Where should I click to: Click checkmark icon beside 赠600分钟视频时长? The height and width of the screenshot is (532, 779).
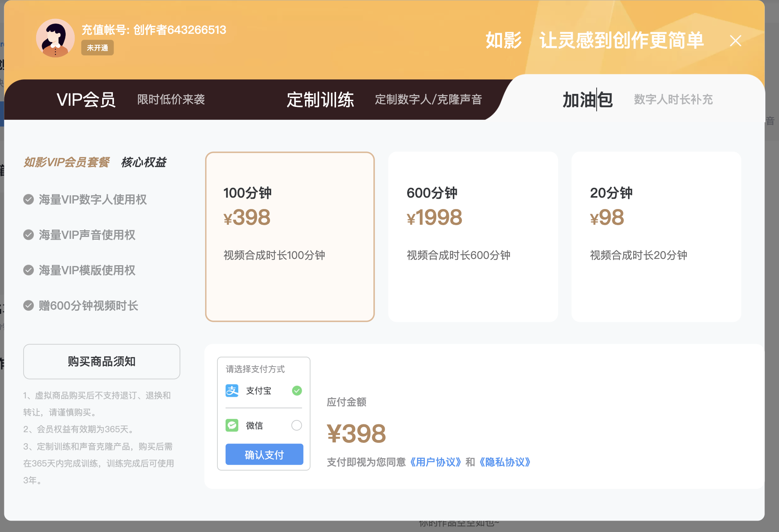coord(28,306)
